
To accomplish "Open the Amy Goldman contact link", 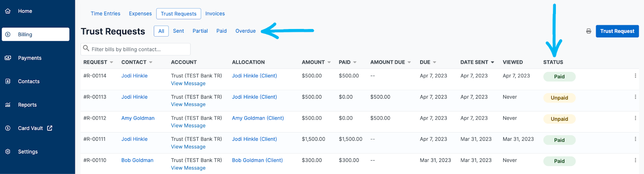I will tap(138, 118).
